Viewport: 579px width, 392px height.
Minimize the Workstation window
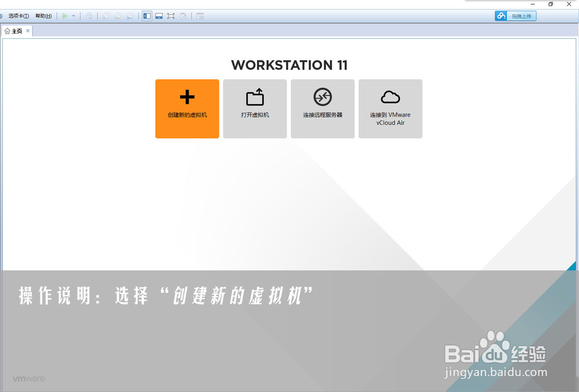pyautogui.click(x=533, y=4)
